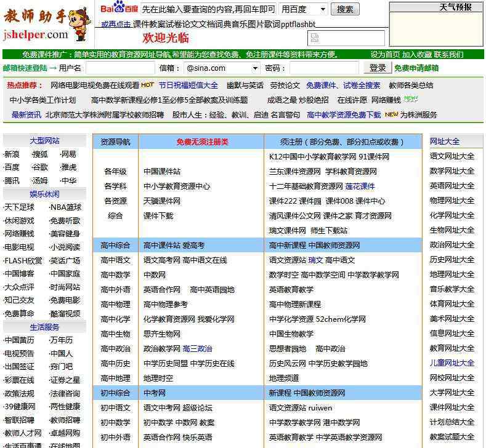The image size is (486, 448).
Task: Open 中考网 link in 初中综合 row
Action: pos(155,393)
